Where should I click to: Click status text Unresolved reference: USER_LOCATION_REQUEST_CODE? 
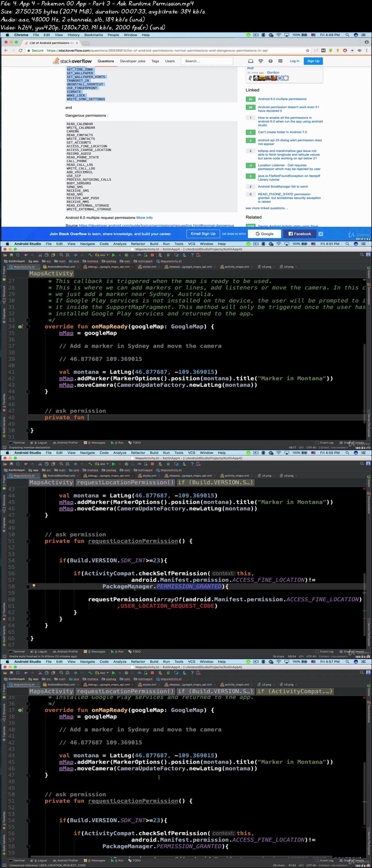[47, 865]
